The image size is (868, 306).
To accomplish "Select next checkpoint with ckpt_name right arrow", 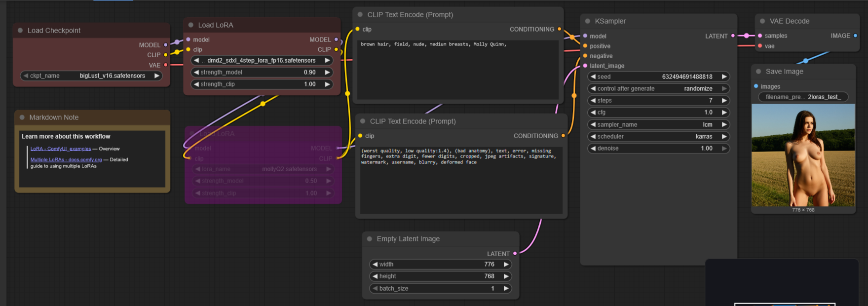I will tap(157, 76).
